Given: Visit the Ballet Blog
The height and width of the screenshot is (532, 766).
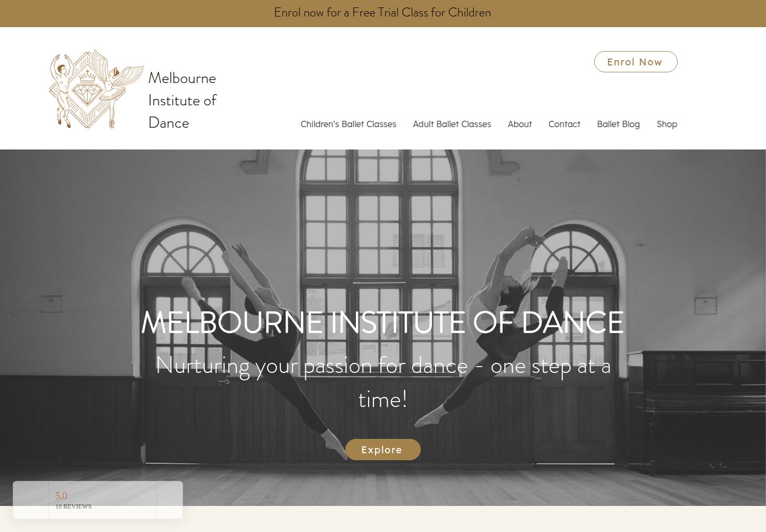Looking at the screenshot, I should pos(618,124).
